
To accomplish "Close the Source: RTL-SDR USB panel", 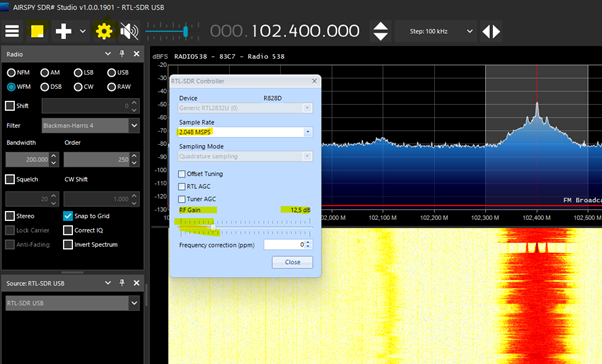I will point(136,283).
